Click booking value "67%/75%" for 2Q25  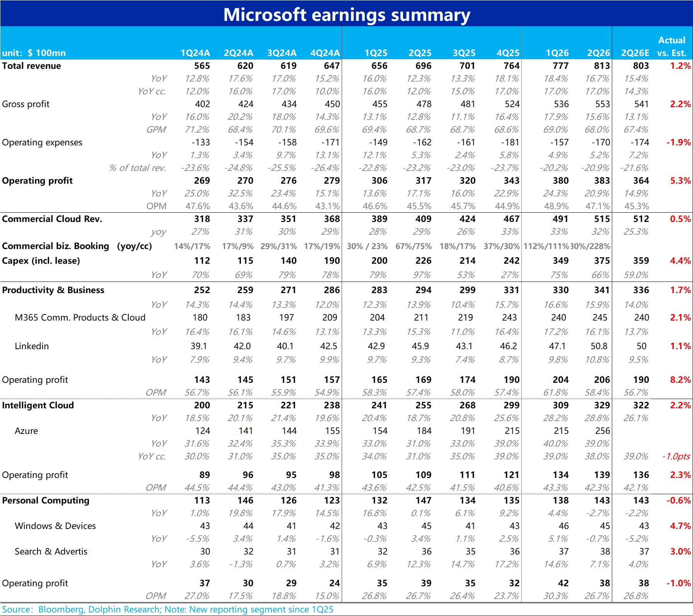point(414,246)
